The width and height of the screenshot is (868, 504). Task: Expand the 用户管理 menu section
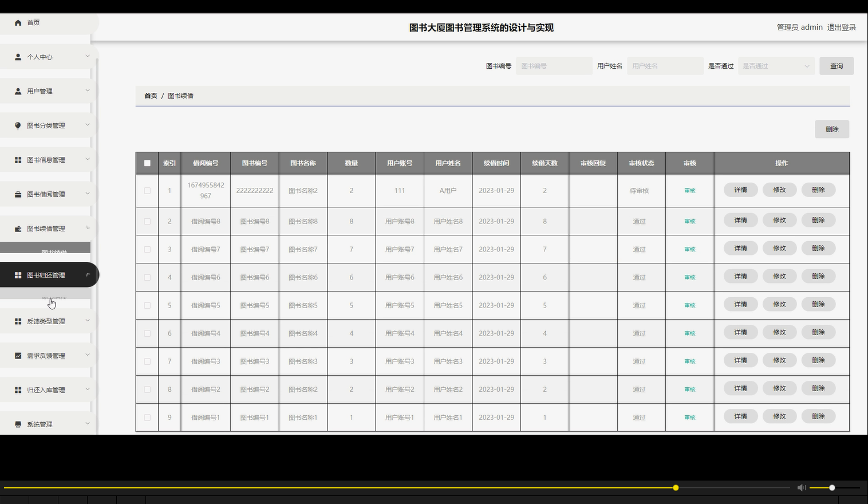46,90
